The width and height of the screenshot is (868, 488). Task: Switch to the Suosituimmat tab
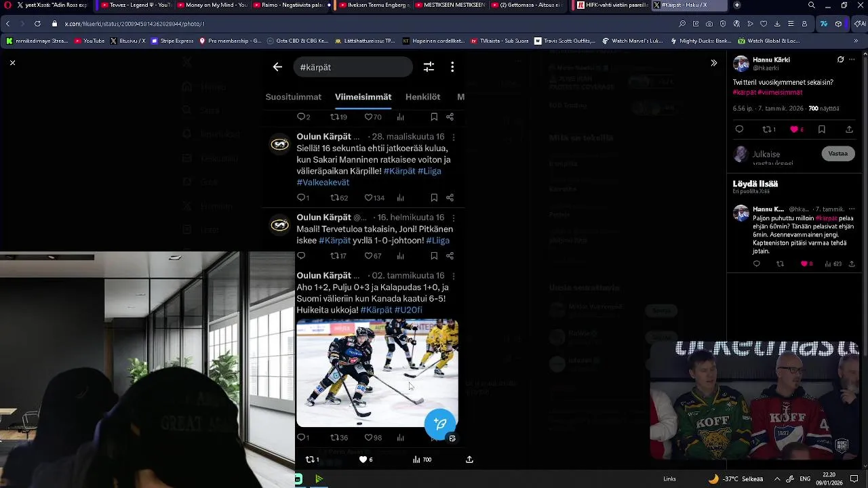(293, 97)
